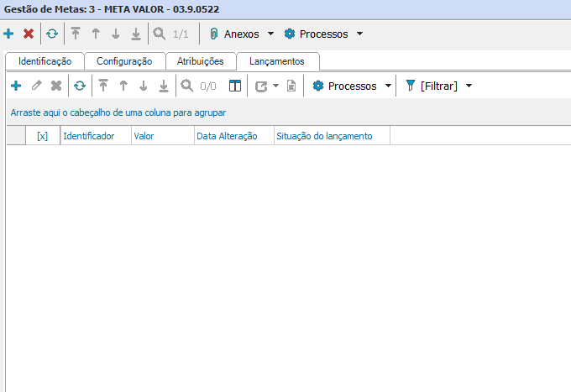
Task: Expand the [Filtrar] dropdown arrow
Action: point(469,86)
